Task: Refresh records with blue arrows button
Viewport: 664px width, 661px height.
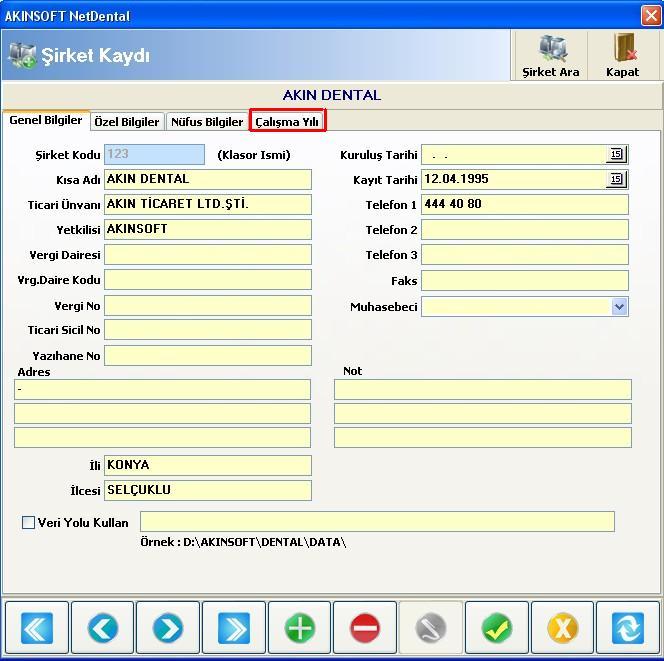Action: pos(628,628)
